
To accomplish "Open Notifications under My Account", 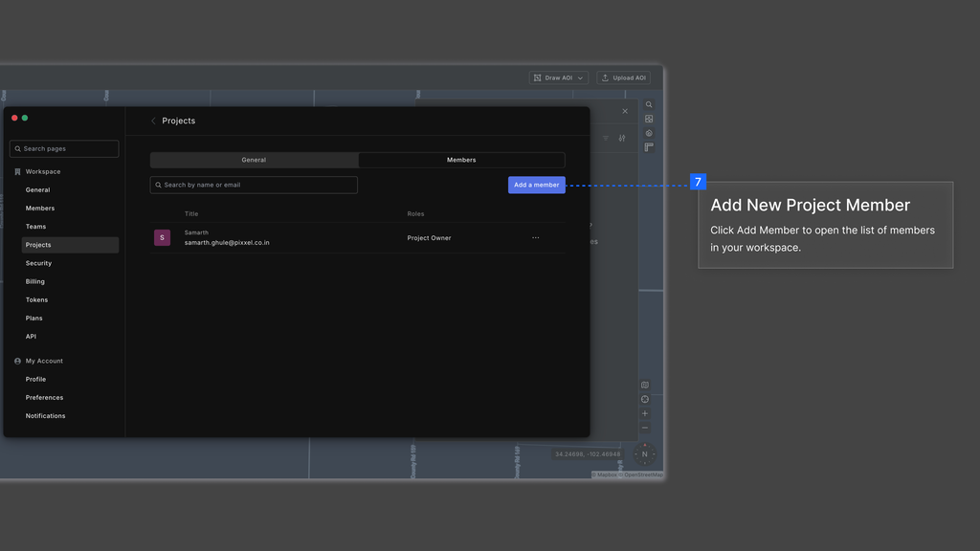I will click(46, 416).
